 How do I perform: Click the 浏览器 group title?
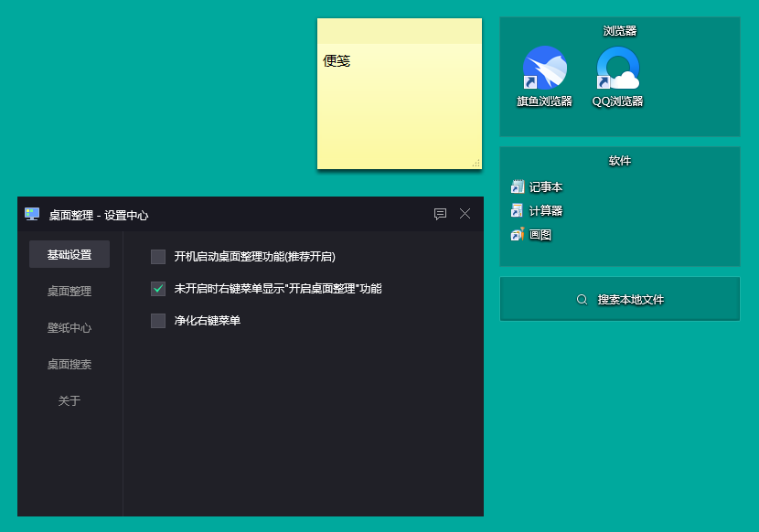pyautogui.click(x=619, y=31)
